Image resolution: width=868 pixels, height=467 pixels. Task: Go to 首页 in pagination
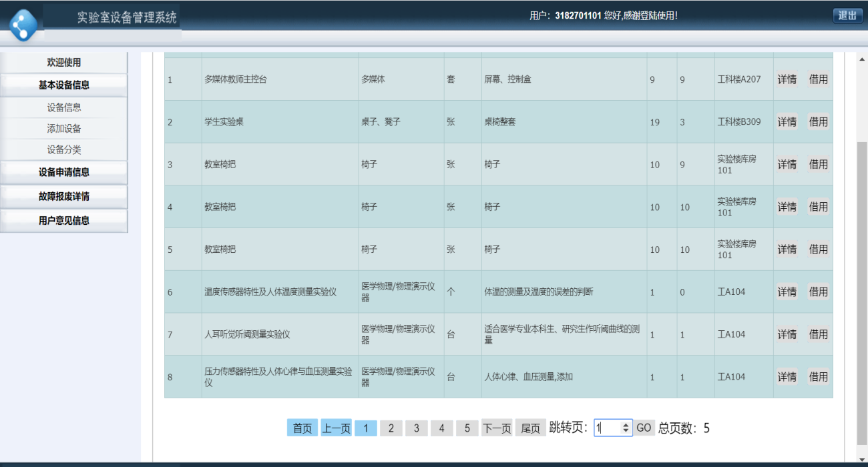(302, 428)
